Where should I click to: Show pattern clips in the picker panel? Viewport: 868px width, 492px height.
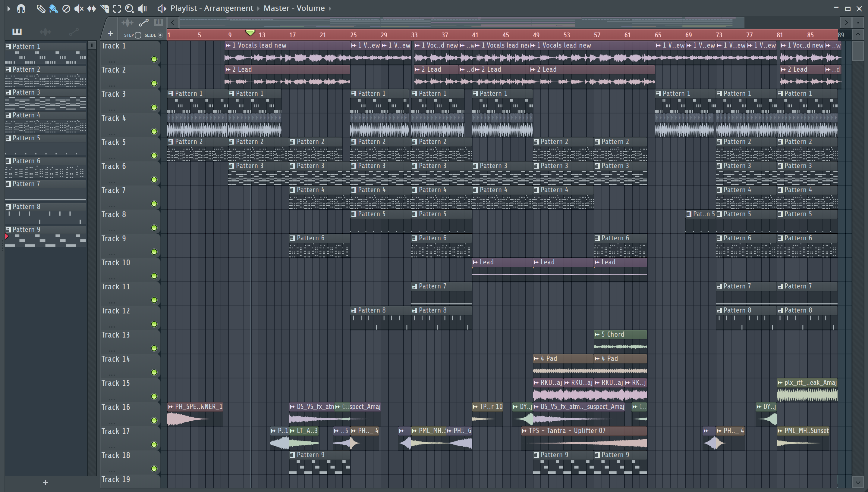click(17, 32)
